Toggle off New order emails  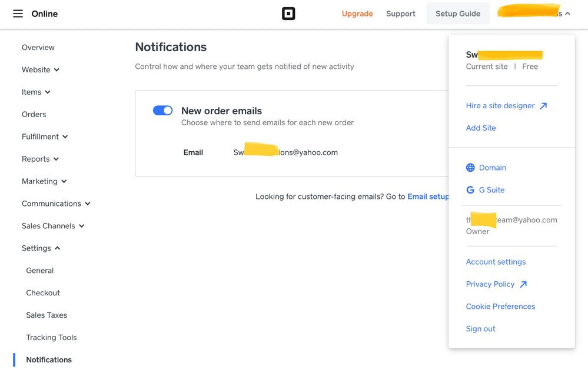coord(162,111)
